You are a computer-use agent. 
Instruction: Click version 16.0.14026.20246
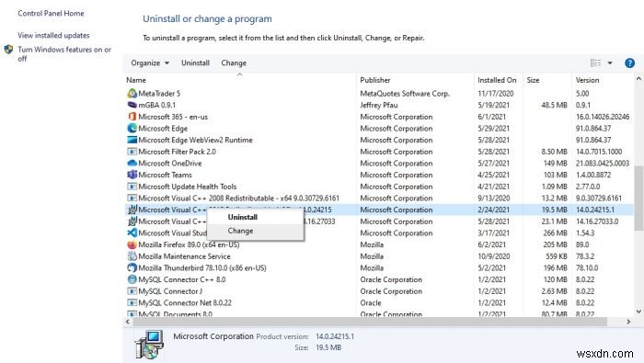tap(603, 117)
